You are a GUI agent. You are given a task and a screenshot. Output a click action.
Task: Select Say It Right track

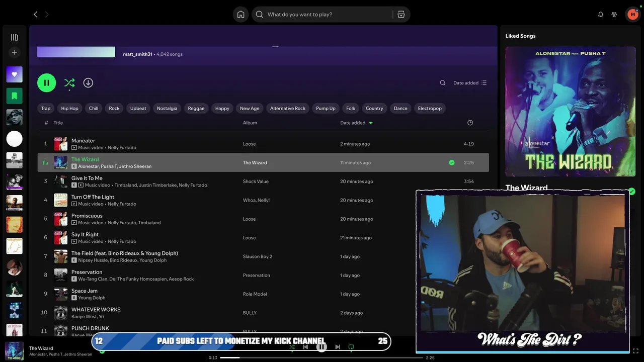[85, 235]
